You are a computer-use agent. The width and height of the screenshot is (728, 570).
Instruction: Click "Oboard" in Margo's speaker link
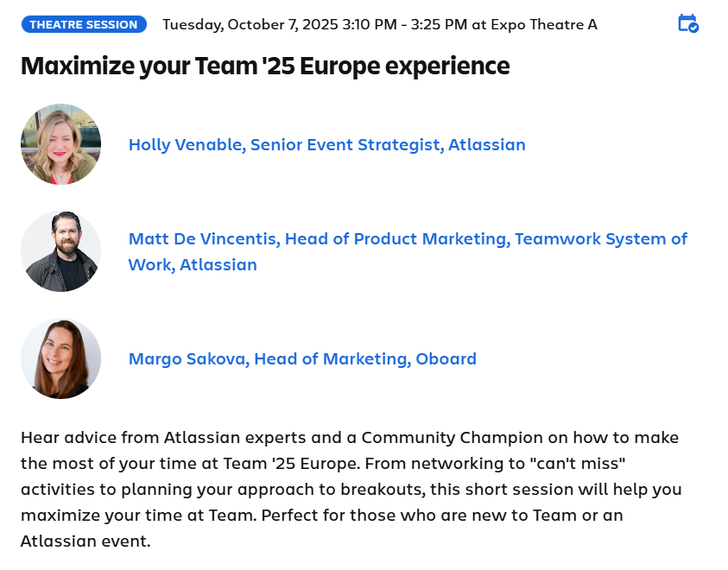446,358
